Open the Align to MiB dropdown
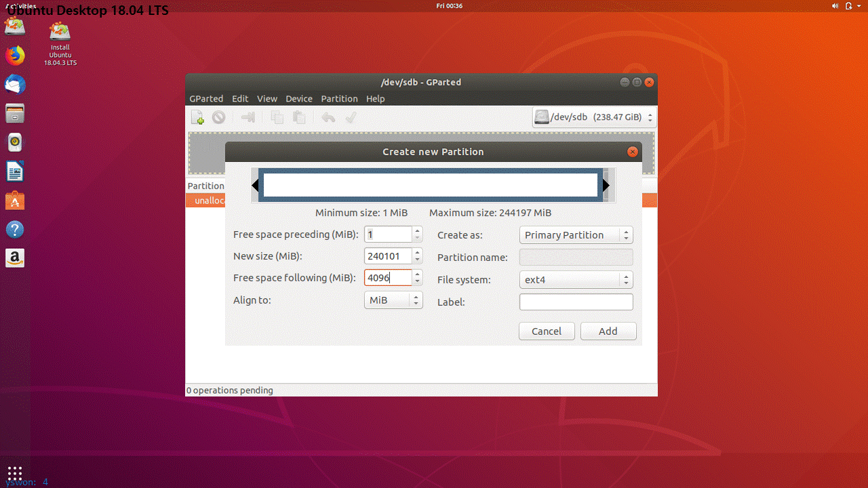This screenshot has width=868, height=488. tap(393, 300)
